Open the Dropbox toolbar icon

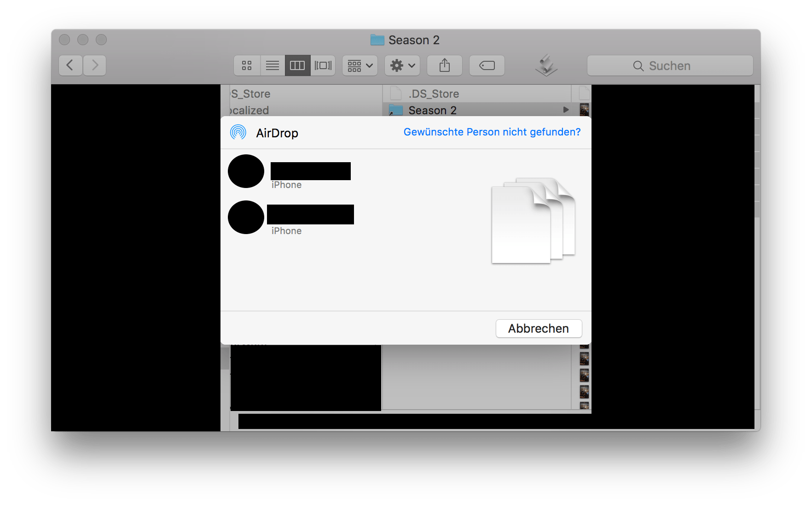click(x=546, y=65)
